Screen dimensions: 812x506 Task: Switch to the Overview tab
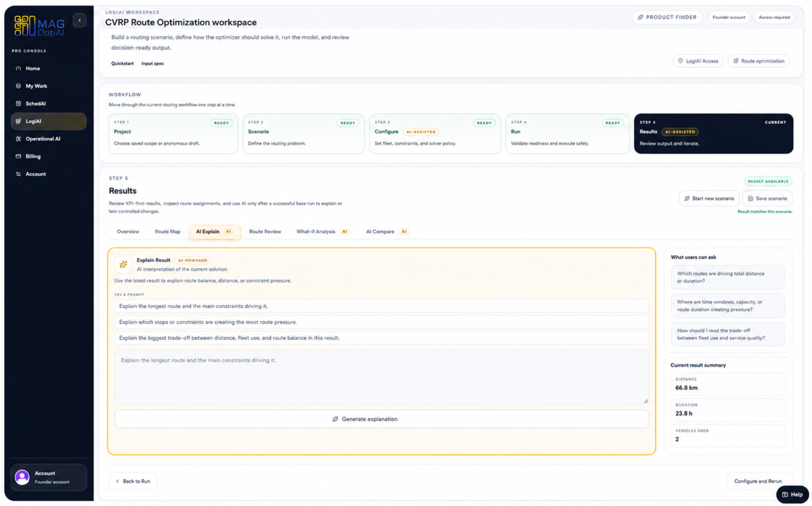pyautogui.click(x=128, y=231)
